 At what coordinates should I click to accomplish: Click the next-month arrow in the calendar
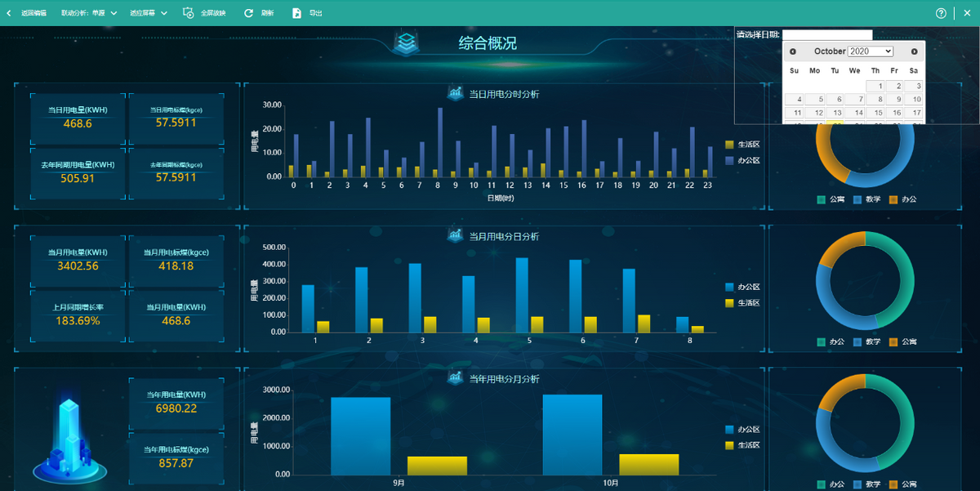click(x=914, y=51)
